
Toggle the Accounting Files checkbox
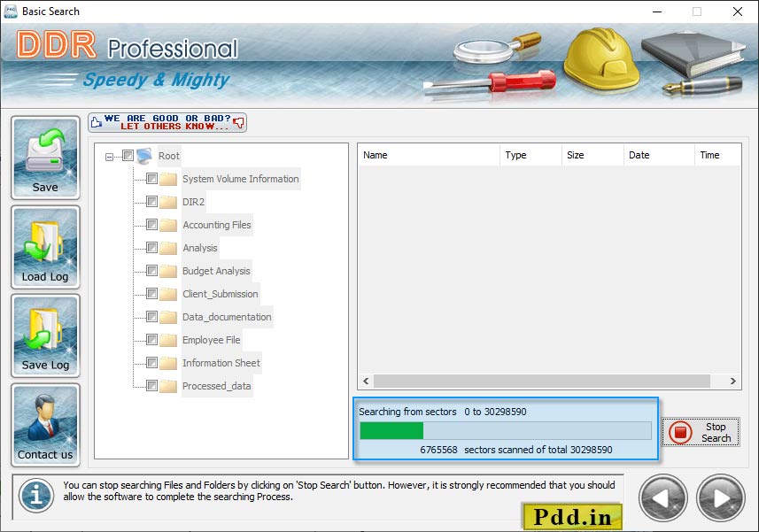coord(151,225)
